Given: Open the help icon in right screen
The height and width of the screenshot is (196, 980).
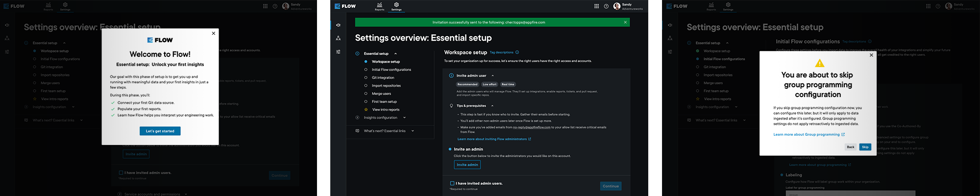Looking at the screenshot, I should tap(938, 6).
